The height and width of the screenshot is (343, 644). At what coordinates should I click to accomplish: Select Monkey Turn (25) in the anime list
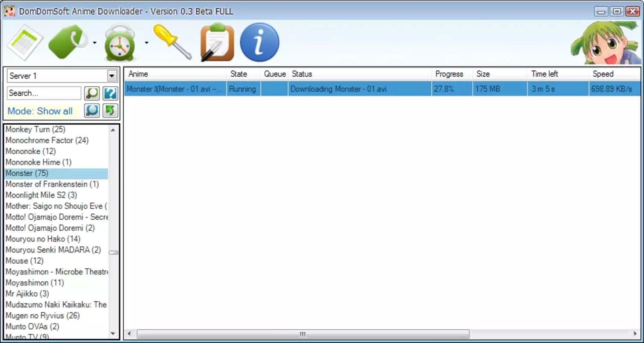click(56, 129)
